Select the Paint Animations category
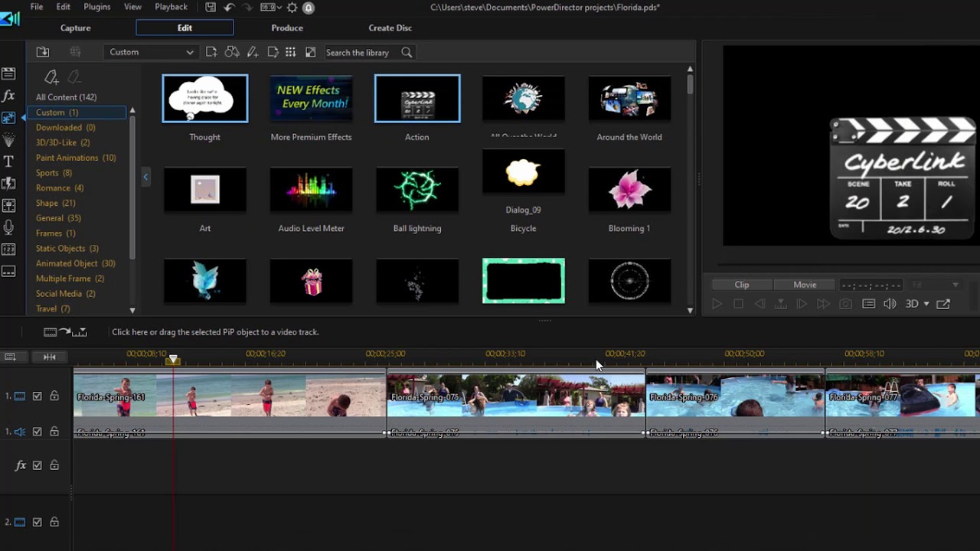The width and height of the screenshot is (980, 551). [x=76, y=158]
